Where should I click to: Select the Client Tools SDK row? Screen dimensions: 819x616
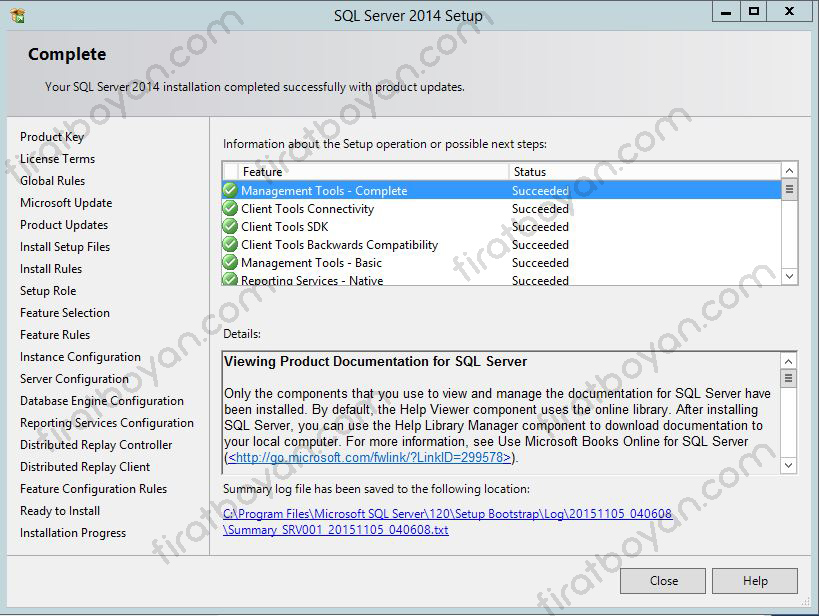(501, 226)
